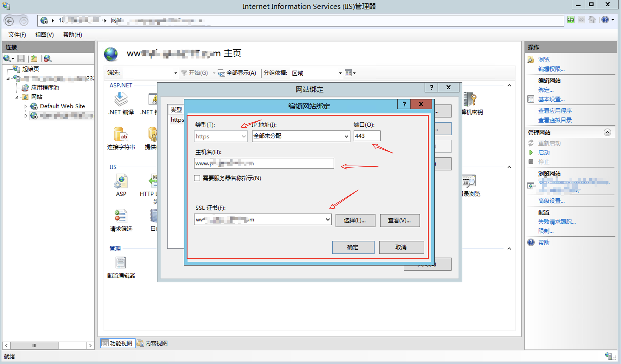Open the 请求筛选 feature icon
Screen dimensions: 621x364
click(x=121, y=216)
